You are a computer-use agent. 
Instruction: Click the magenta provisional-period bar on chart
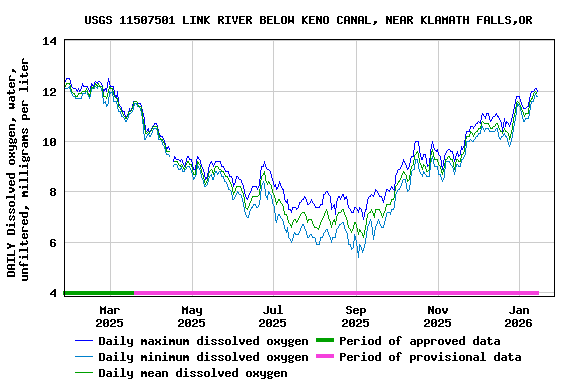(336, 293)
